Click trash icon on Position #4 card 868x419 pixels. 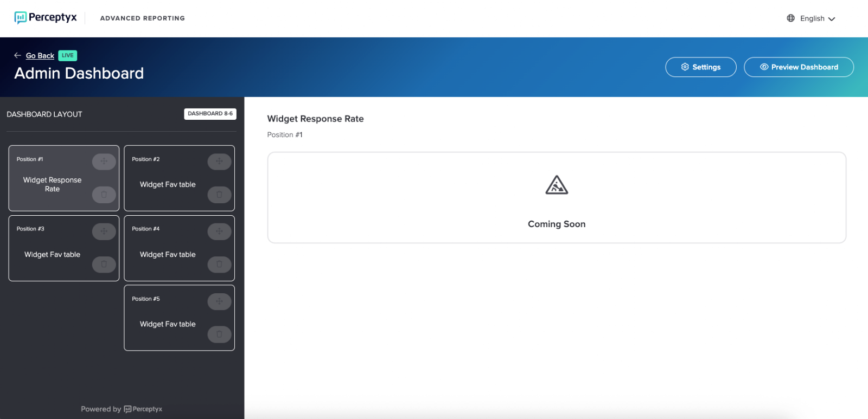tap(219, 265)
